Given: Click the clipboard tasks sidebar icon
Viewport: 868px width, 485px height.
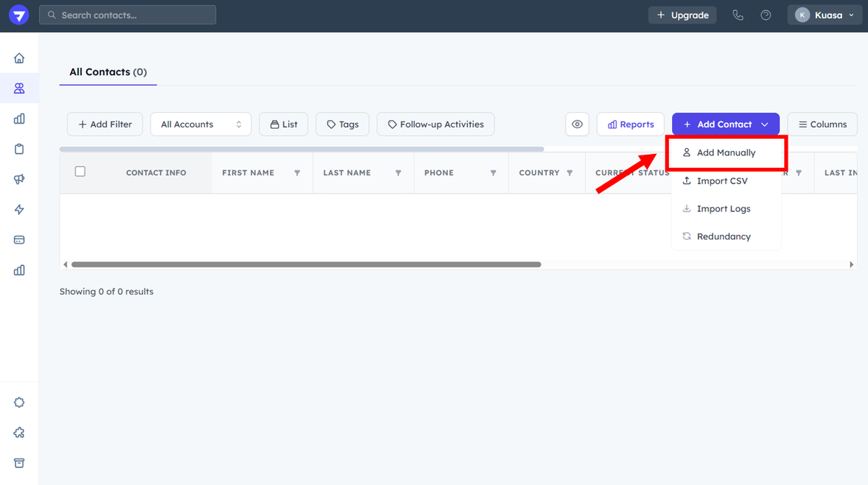Looking at the screenshot, I should coord(20,149).
